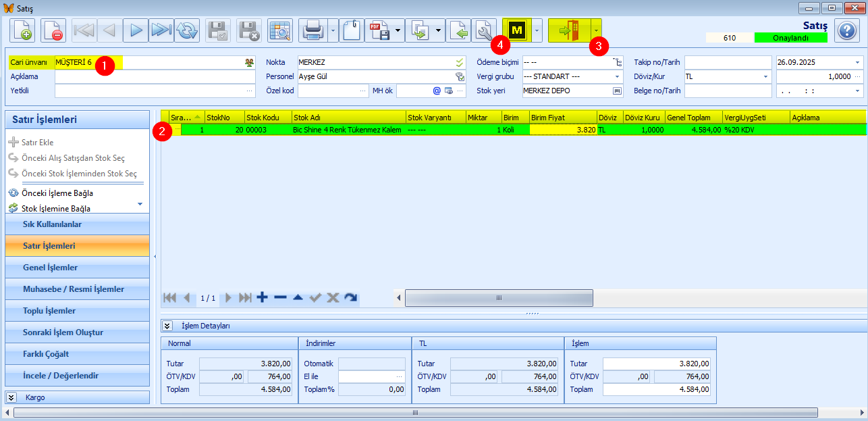This screenshot has width=868, height=421.
Task: Go to the next record with play arrow
Action: pos(136,31)
